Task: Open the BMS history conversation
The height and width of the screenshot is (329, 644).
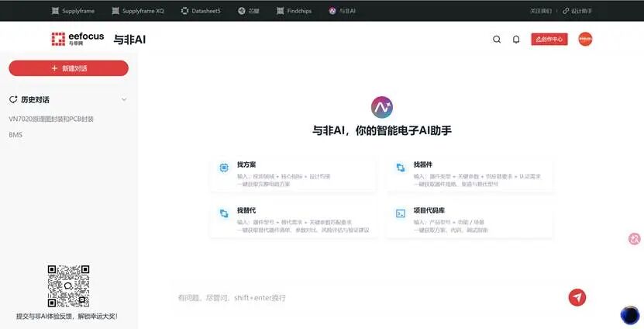Action: (x=15, y=135)
